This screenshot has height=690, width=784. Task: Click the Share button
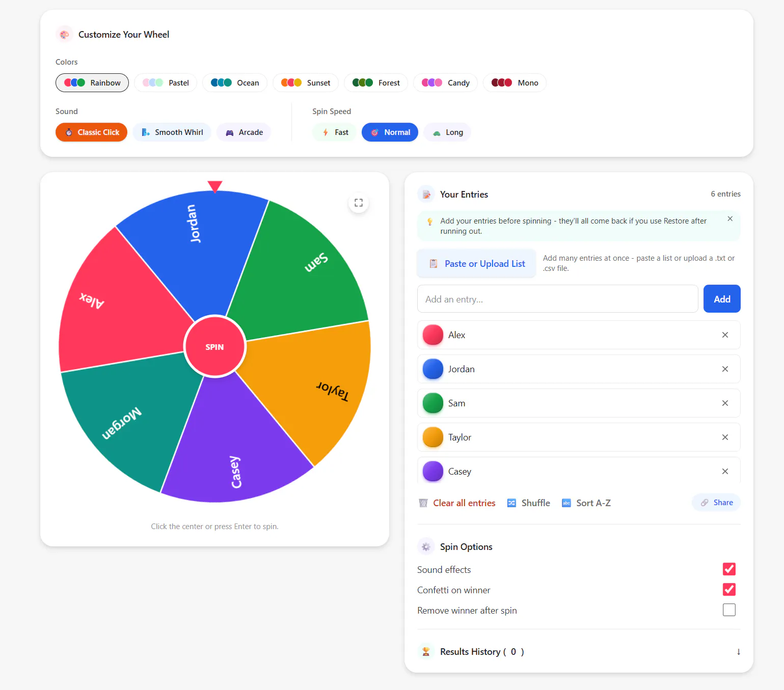click(716, 503)
